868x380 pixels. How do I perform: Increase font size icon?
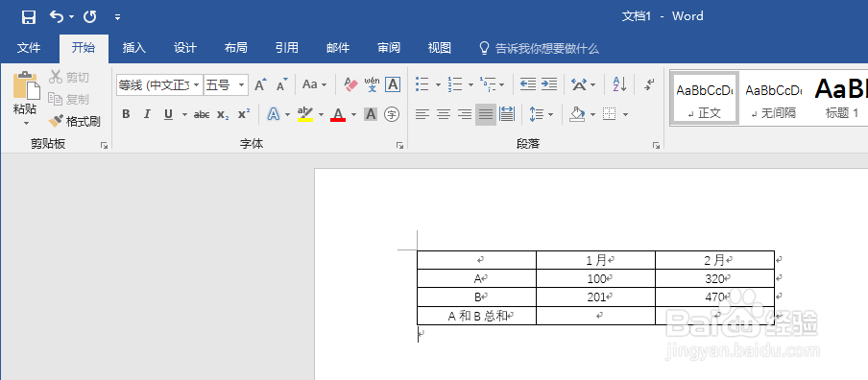pyautogui.click(x=261, y=84)
